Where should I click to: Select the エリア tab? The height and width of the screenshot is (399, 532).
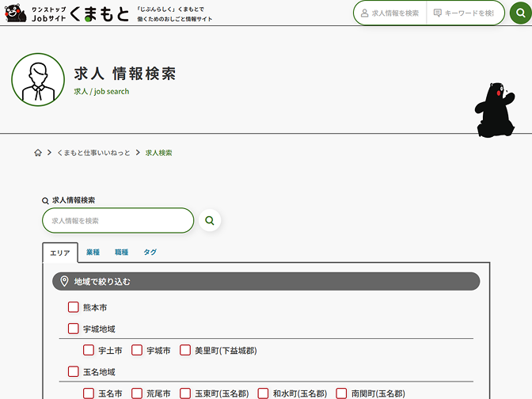[x=60, y=253]
